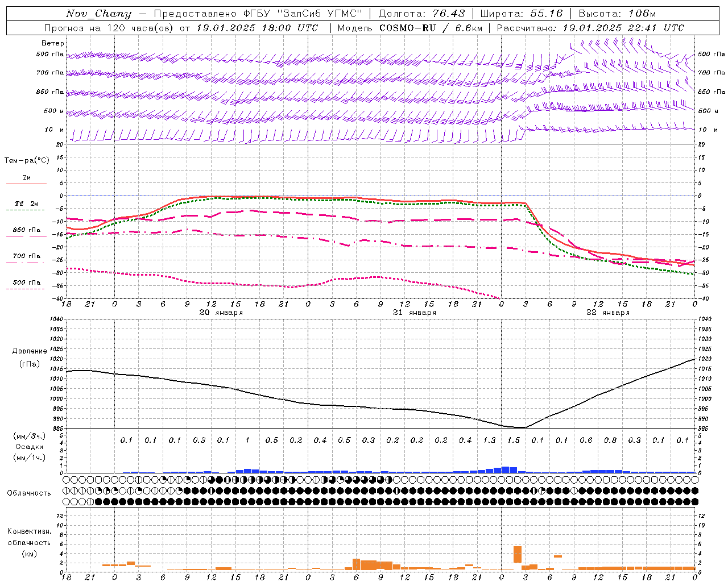Image resolution: width=728 pixels, height=582 pixels.
Task: Click the Td 2м dew point legend entry
Action: tap(26, 203)
